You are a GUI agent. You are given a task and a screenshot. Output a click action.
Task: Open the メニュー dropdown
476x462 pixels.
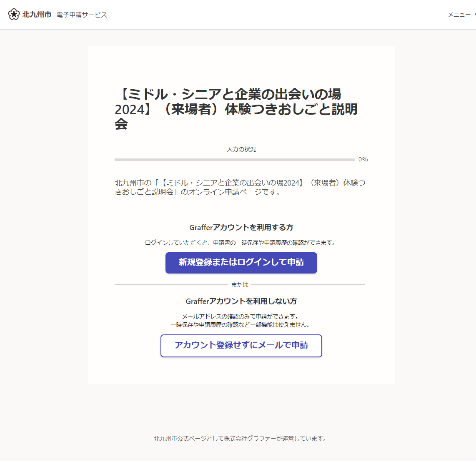coord(459,15)
